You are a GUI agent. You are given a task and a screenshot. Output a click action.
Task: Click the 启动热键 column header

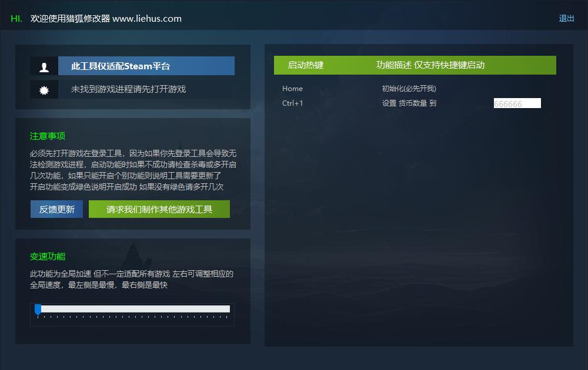pos(305,65)
